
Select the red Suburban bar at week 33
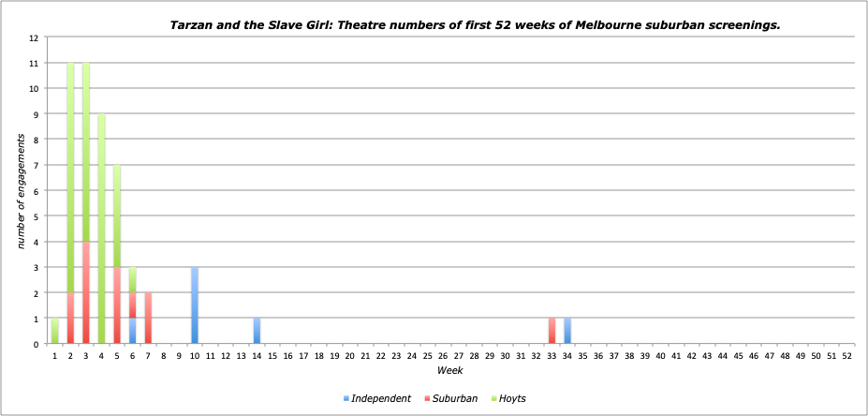point(552,331)
